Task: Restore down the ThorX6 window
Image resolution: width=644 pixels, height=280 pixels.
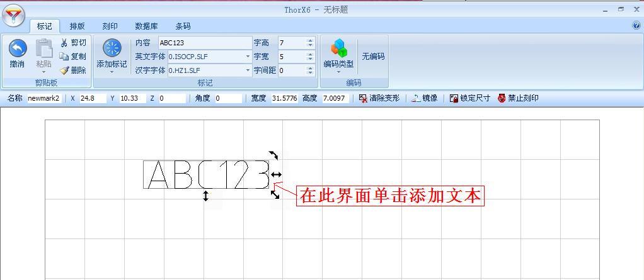Action: tap(621, 9)
